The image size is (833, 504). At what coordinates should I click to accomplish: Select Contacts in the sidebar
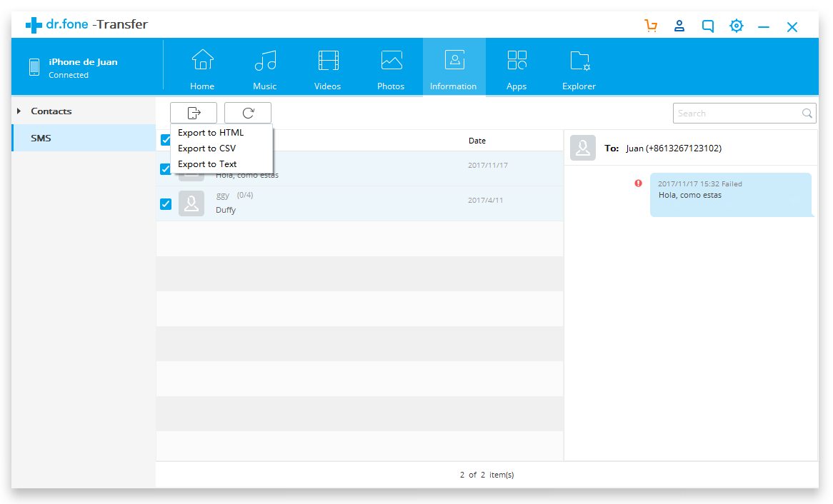[51, 111]
